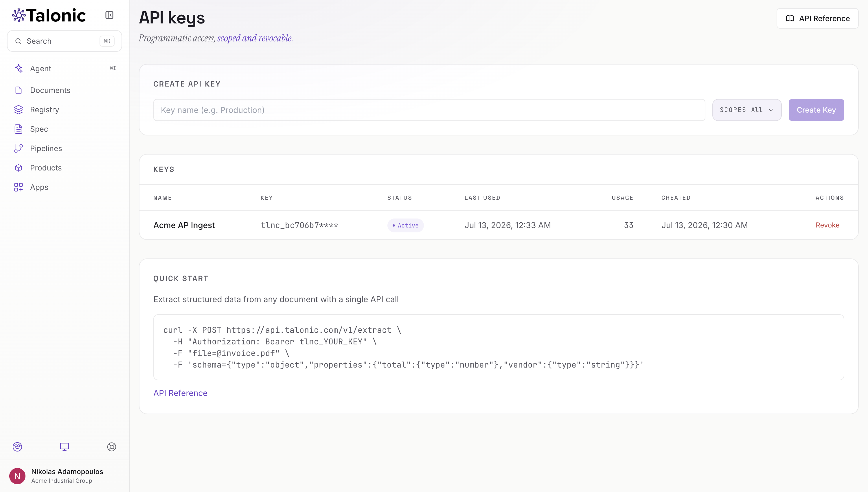Focus the sidebar Search box

[65, 41]
